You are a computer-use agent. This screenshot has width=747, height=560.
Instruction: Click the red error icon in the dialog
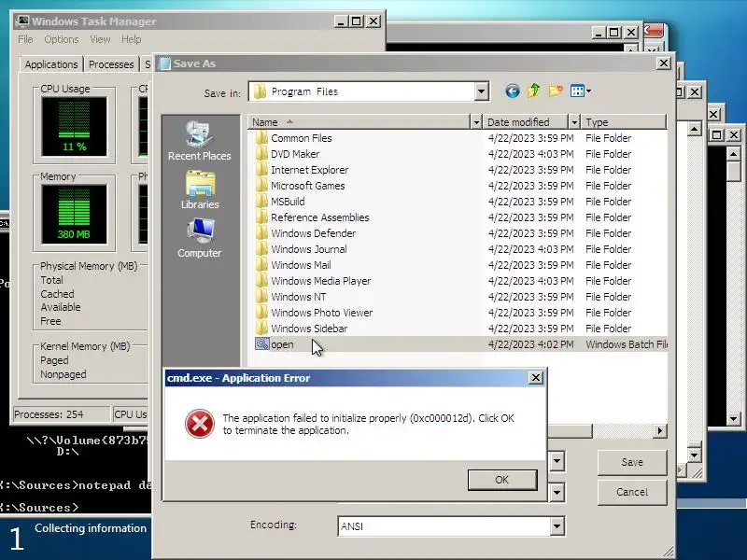coord(199,424)
